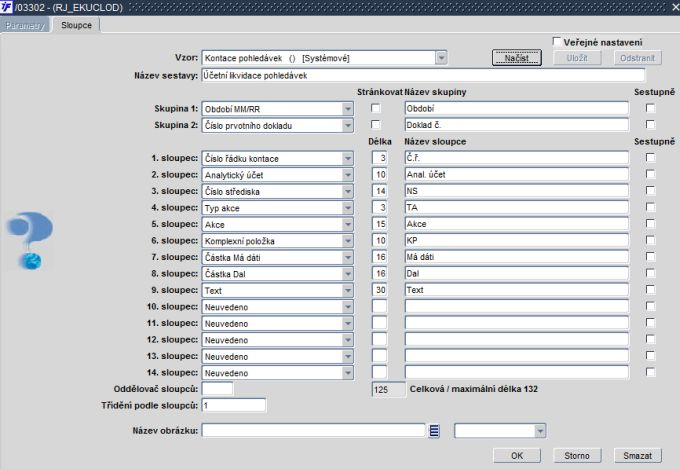The width and height of the screenshot is (680, 469).
Task: Click the Název sestavy input field
Action: tap(423, 75)
